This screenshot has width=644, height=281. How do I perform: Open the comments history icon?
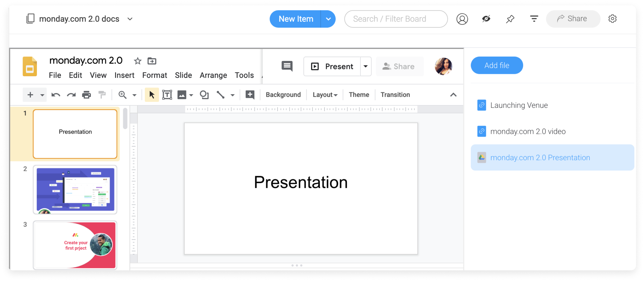click(x=287, y=66)
